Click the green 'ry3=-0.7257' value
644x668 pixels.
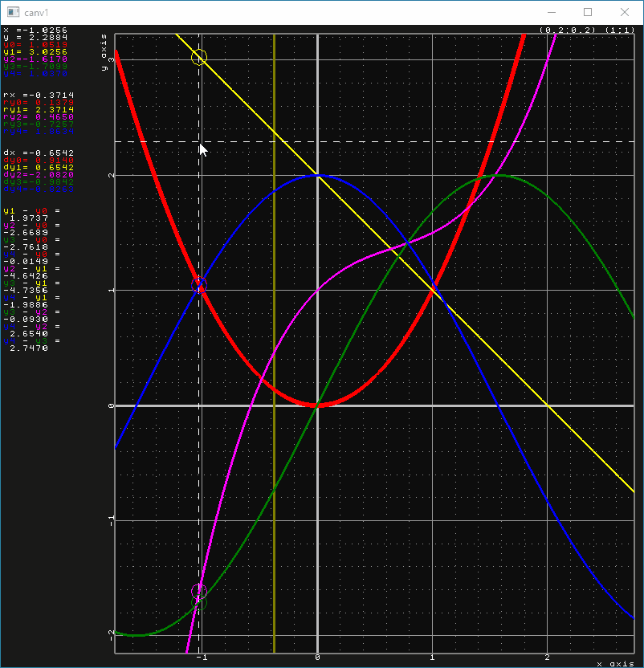(x=39, y=124)
